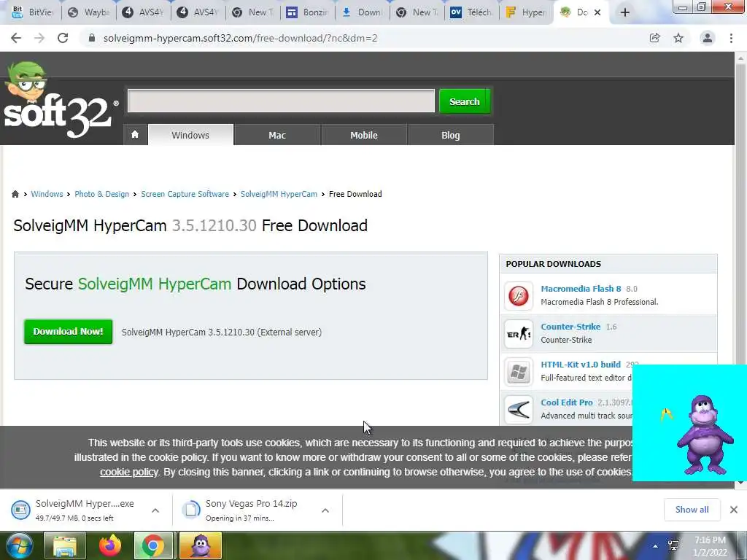The image size is (747, 560).
Task: Open the Cool Edit Pro link
Action: 567,402
